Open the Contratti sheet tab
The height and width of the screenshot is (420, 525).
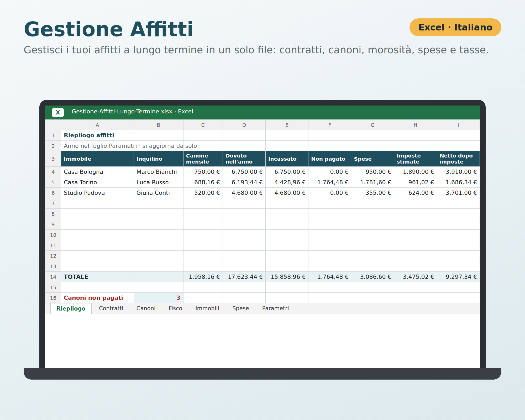pos(111,308)
